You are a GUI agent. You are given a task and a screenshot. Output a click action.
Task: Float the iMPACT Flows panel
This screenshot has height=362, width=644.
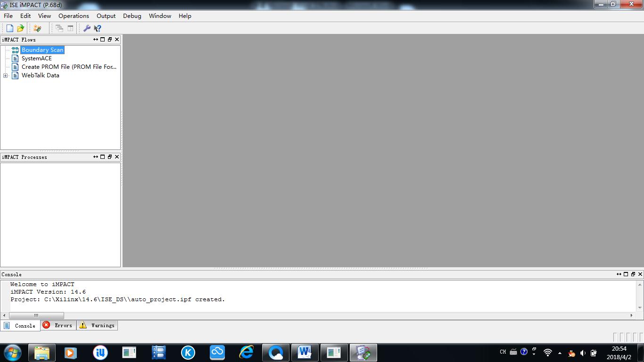coord(110,40)
